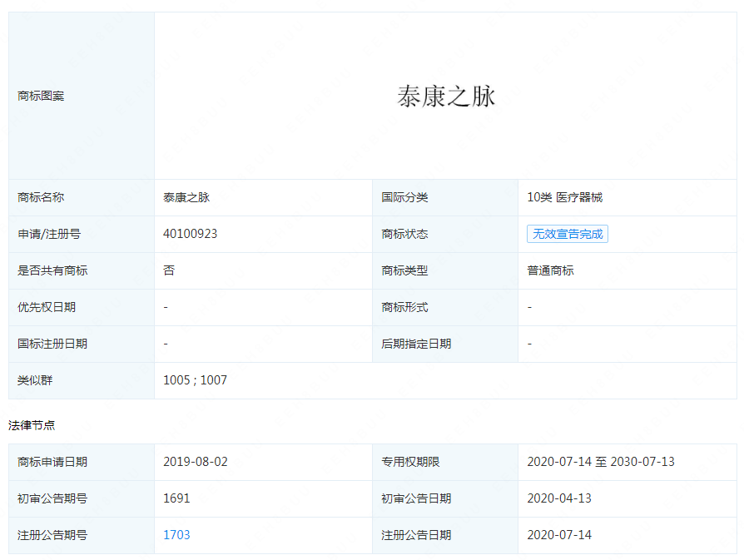
Task: Click the 初审公告期号 label
Action: tap(52, 498)
